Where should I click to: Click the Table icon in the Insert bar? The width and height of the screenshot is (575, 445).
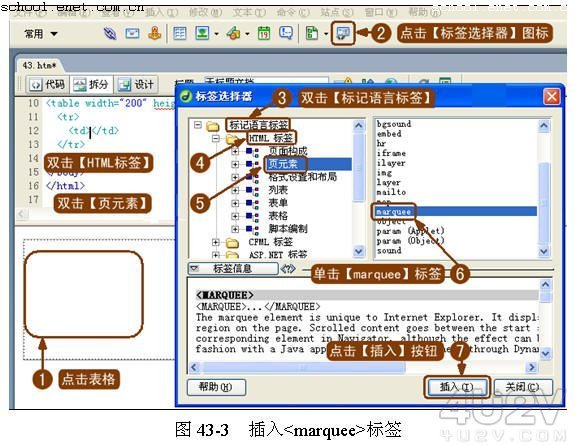[179, 34]
